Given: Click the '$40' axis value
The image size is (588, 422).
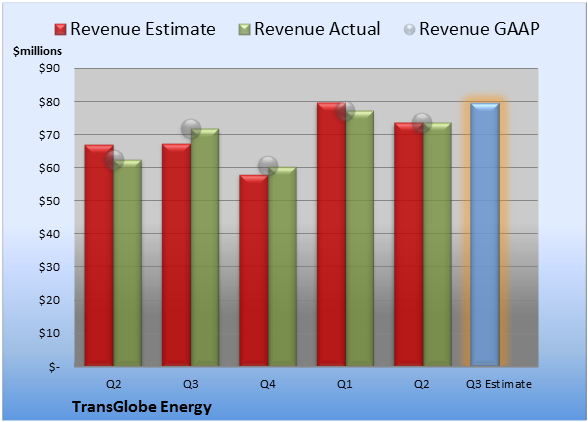Looking at the screenshot, I should (x=50, y=234).
